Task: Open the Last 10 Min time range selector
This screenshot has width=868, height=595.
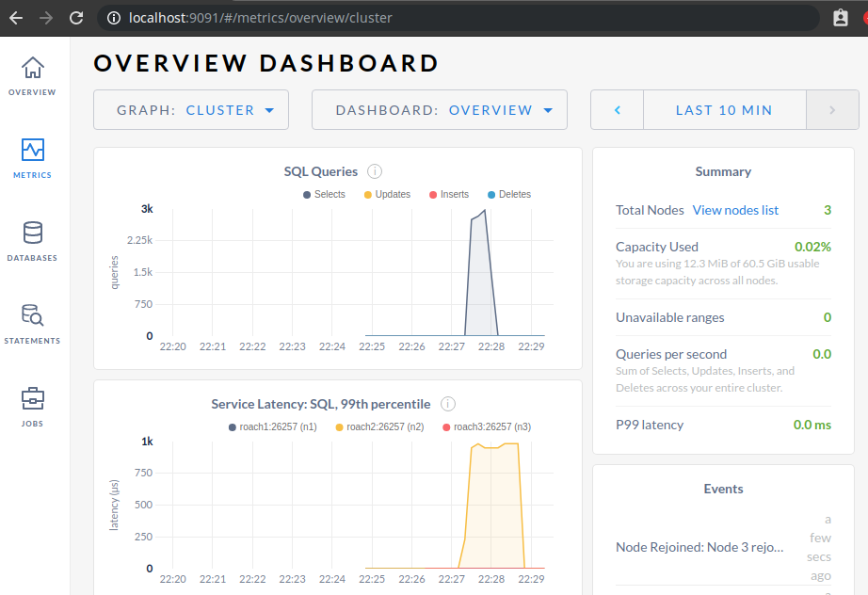Action: 724,110
